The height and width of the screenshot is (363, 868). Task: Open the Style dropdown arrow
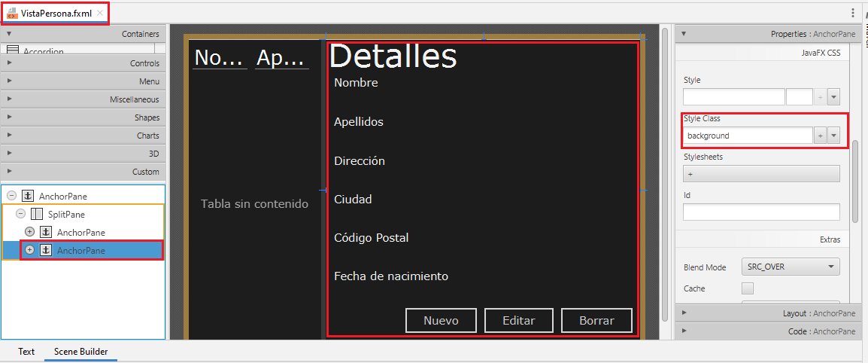[x=834, y=97]
